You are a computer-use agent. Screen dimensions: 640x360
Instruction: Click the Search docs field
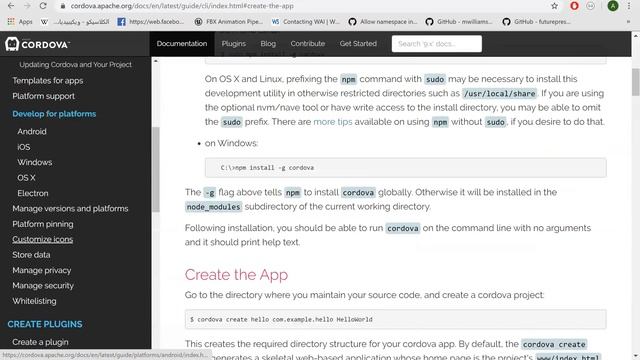437,44
